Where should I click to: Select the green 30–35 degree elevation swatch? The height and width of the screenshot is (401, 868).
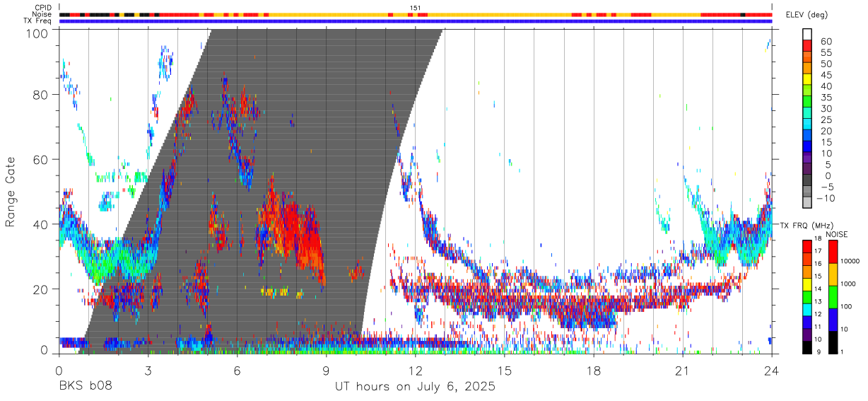coord(807,102)
